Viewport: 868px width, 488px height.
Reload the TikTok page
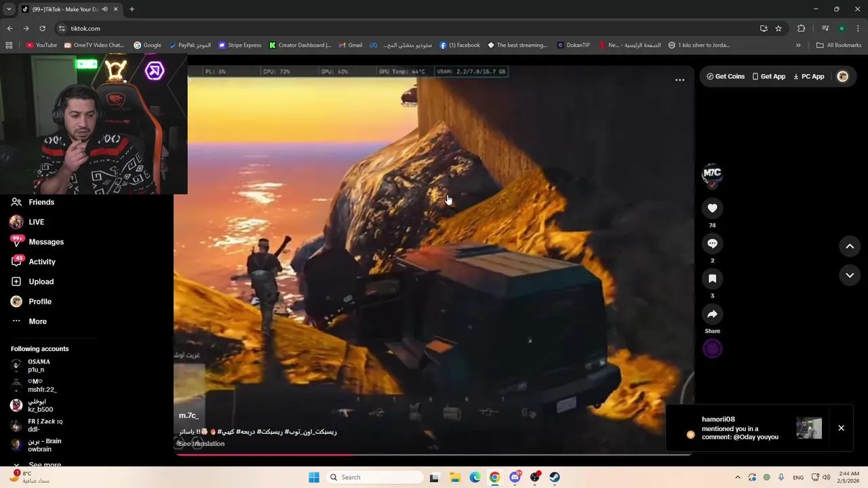(x=42, y=28)
